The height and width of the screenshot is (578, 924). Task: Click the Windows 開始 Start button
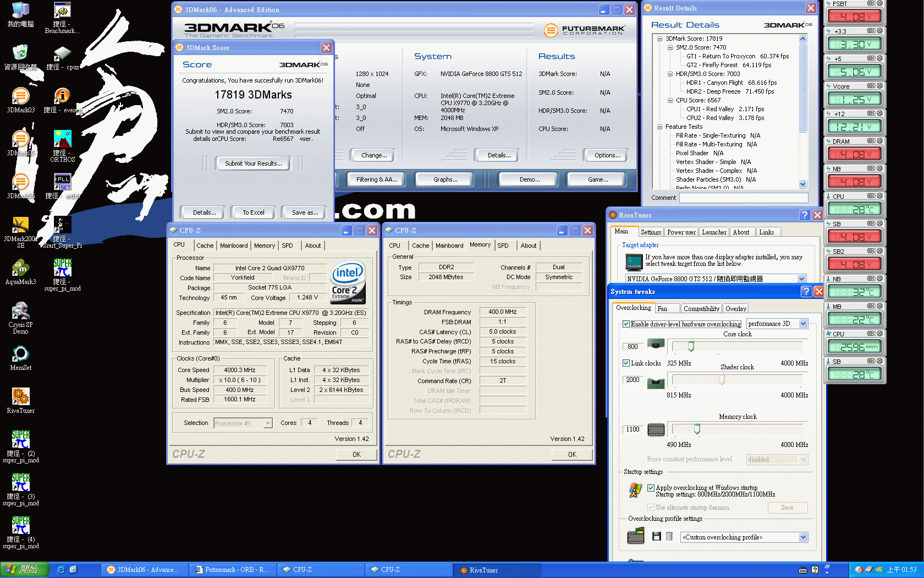coord(25,570)
